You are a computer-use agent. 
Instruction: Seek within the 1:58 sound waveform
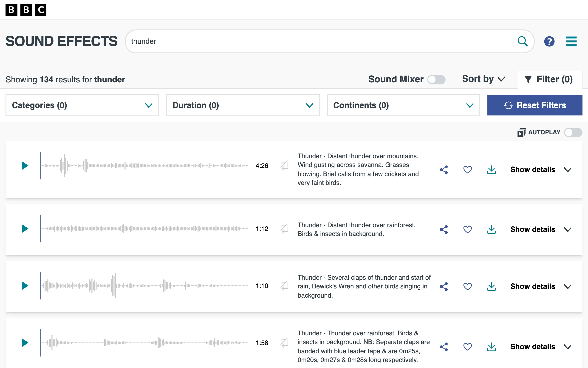tap(144, 343)
